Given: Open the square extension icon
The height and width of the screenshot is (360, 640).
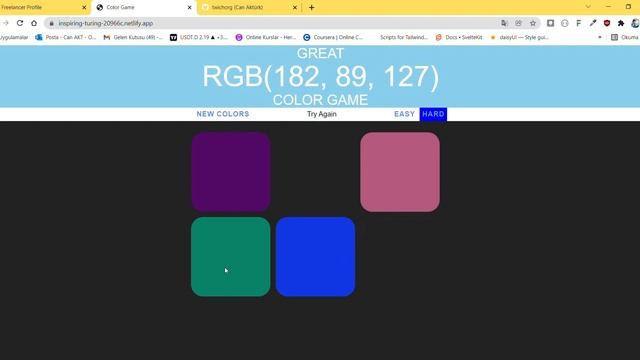Looking at the screenshot, I should tap(550, 23).
